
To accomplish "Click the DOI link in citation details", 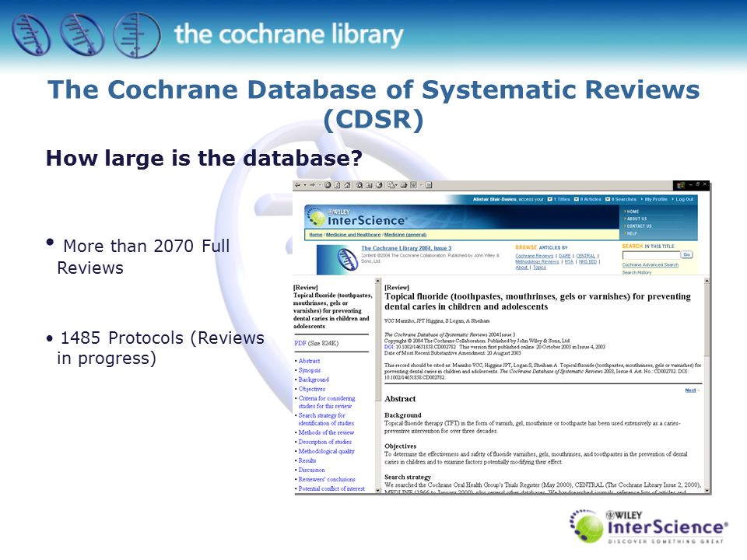I will pos(389,347).
